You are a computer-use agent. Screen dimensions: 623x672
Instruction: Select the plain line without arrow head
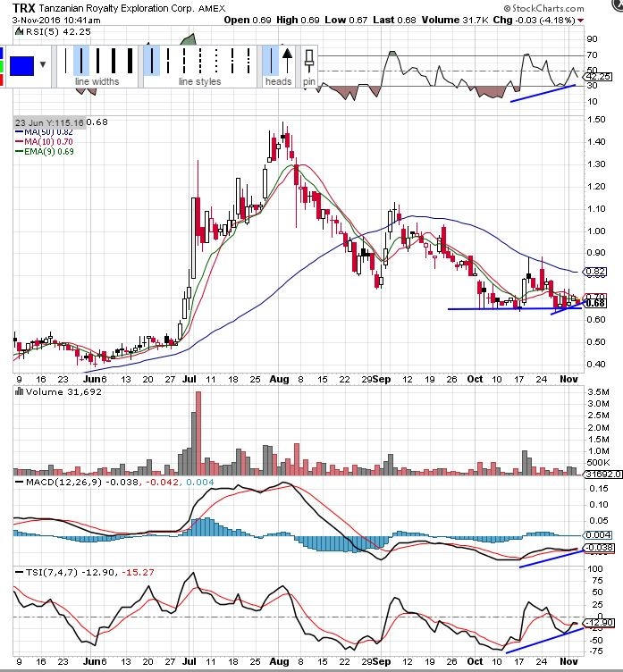point(271,60)
